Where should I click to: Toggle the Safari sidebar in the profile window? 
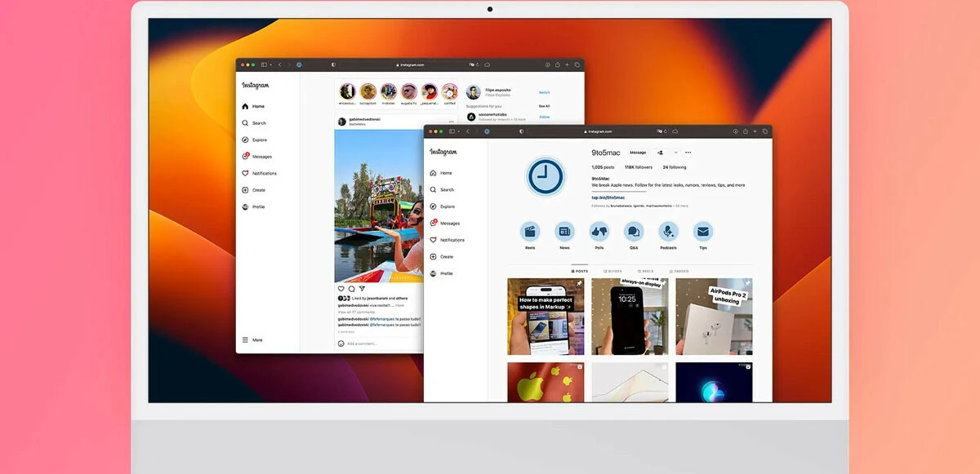click(x=450, y=131)
